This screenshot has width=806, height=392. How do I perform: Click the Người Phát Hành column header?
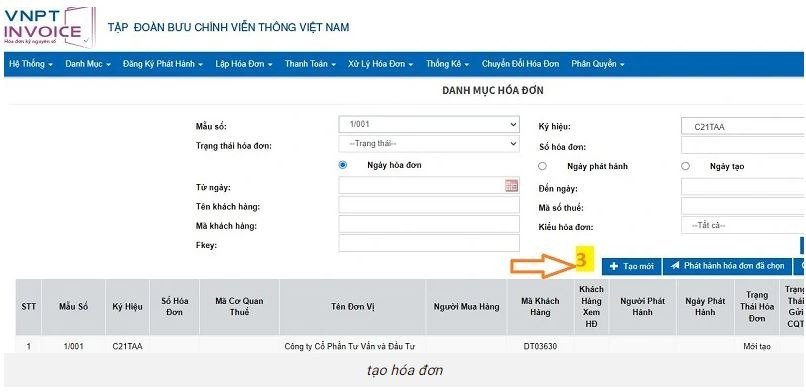[x=643, y=307]
